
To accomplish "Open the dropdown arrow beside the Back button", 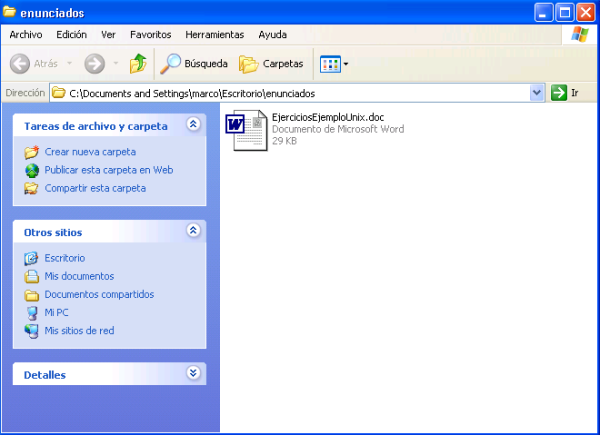I will [x=69, y=64].
